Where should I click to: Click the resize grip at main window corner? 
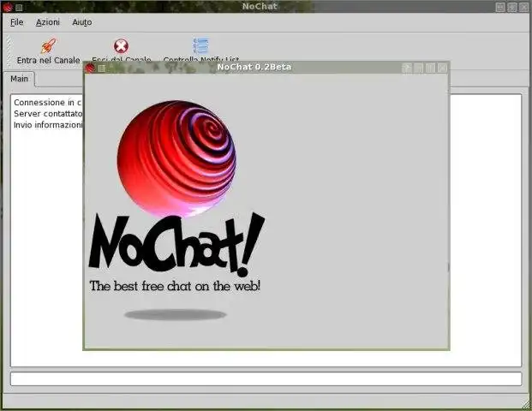click(x=525, y=403)
